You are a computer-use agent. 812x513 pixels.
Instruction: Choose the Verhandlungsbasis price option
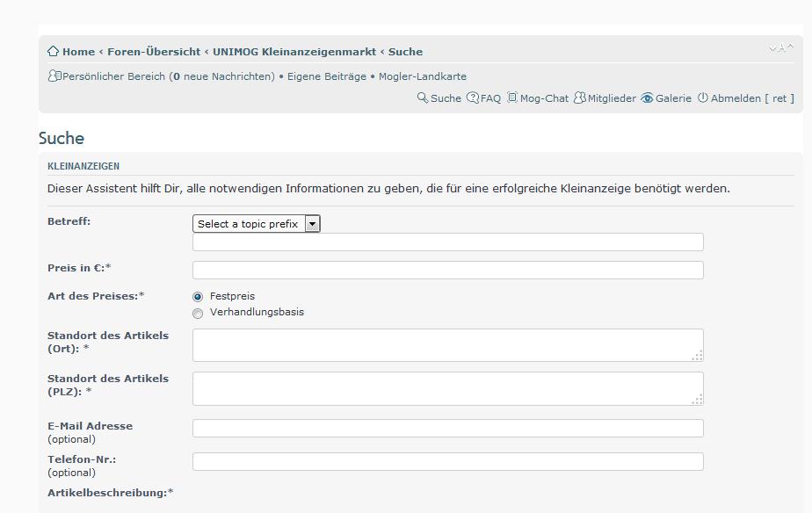pos(198,313)
